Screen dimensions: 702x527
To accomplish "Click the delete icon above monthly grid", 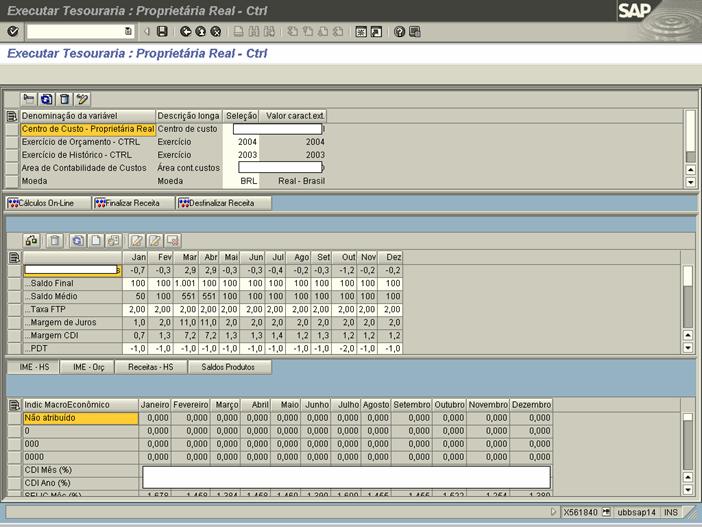I will tap(55, 241).
